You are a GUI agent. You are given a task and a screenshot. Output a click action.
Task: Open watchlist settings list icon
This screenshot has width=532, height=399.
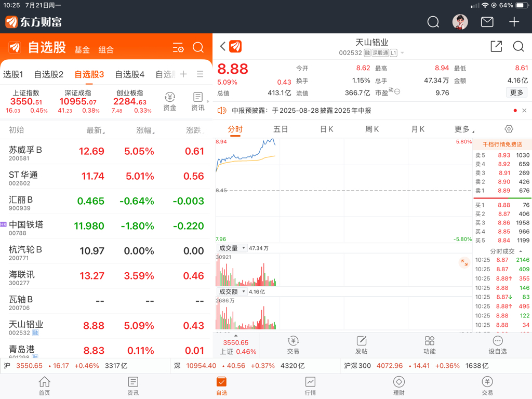(178, 47)
